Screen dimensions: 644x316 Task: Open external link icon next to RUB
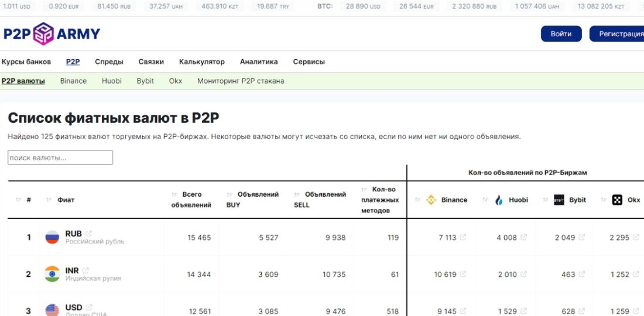pyautogui.click(x=88, y=233)
